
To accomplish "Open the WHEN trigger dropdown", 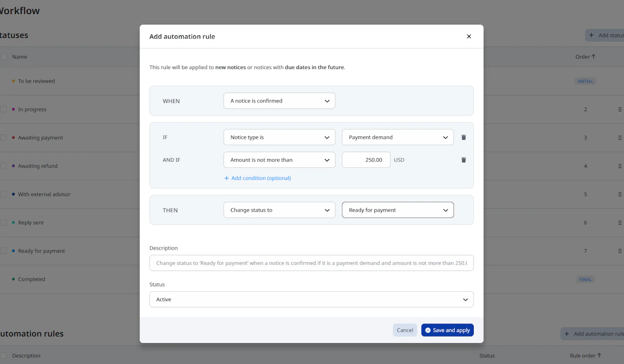I will 279,101.
